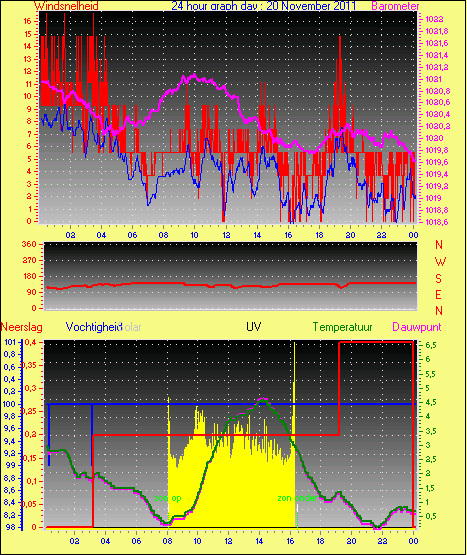Click the Dauwpunt legend label
Screen dimensions: 467x555
point(417,327)
